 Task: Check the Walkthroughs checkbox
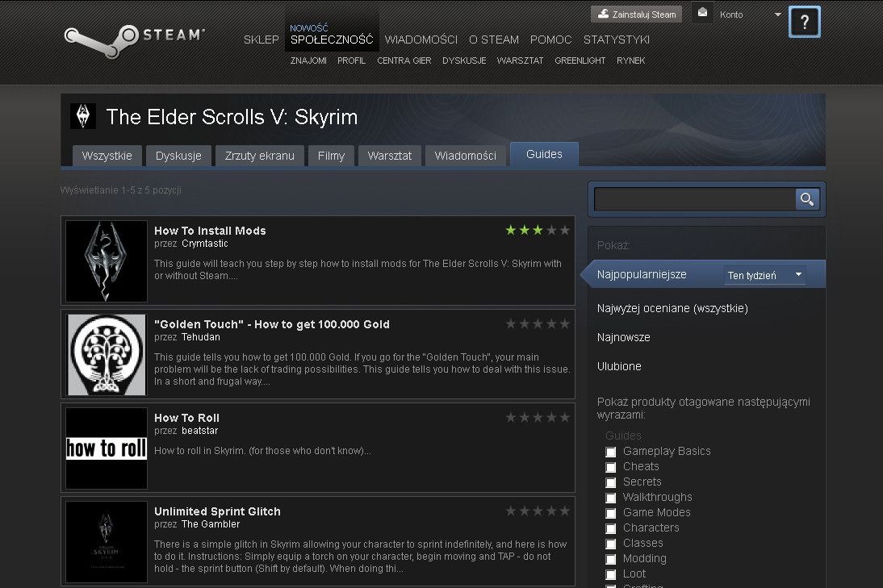tap(610, 498)
